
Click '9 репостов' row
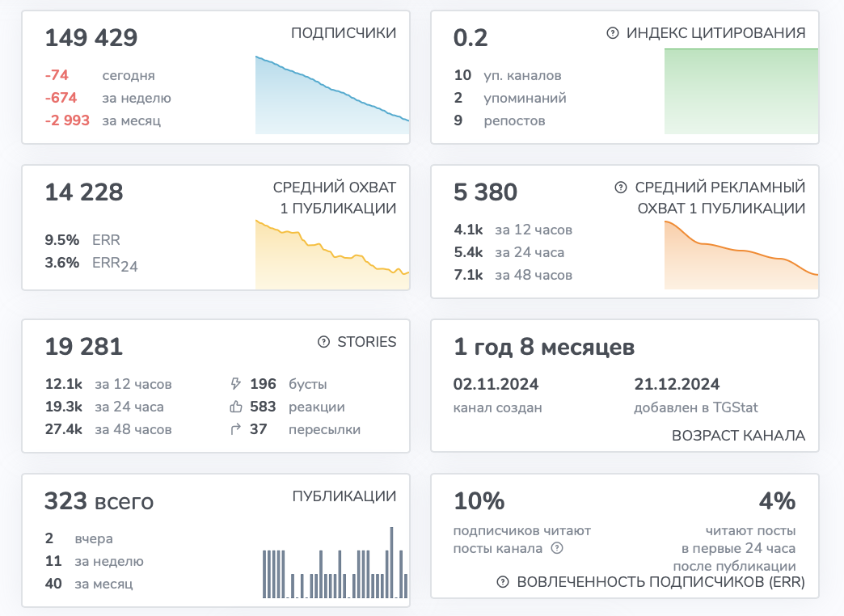500,120
